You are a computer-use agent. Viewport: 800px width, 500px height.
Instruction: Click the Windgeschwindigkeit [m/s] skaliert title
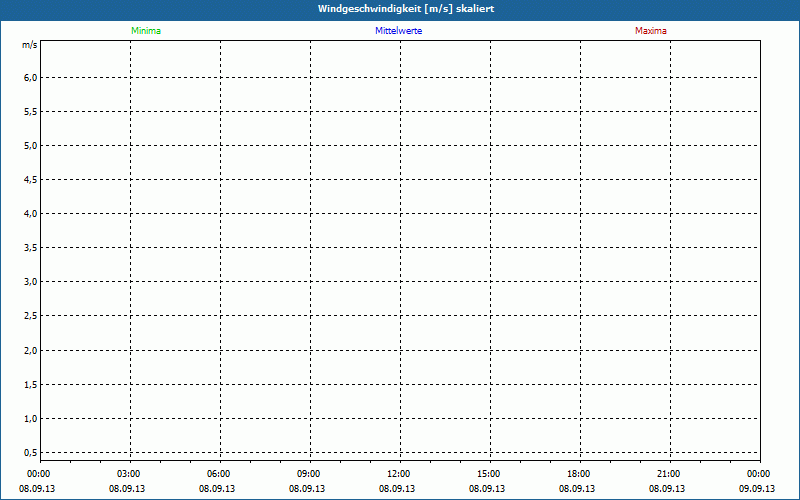click(406, 9)
